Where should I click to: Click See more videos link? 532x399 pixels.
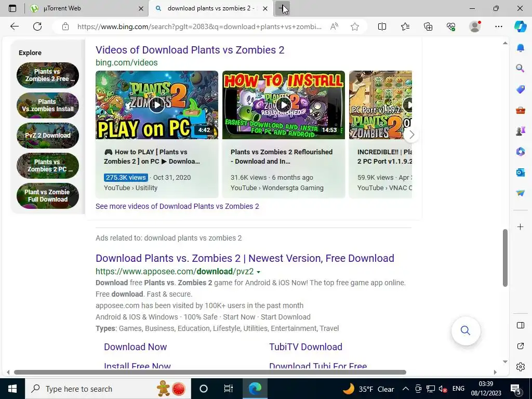[177, 206]
